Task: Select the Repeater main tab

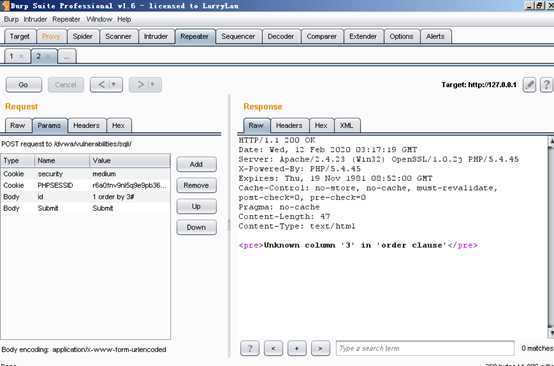Action: pyautogui.click(x=194, y=36)
